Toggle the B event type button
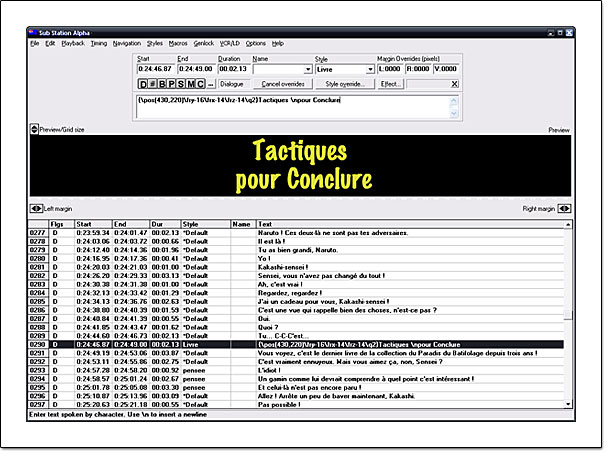This screenshot has height=454, width=607. point(164,84)
